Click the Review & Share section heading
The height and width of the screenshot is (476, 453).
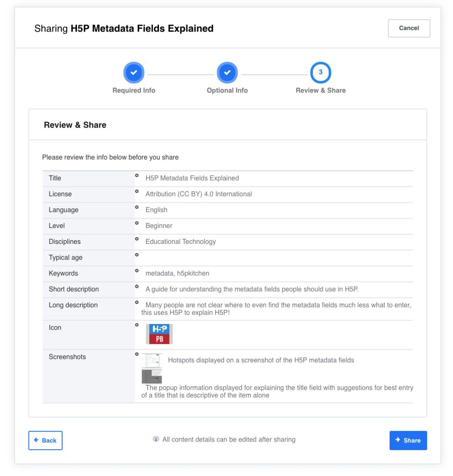pyautogui.click(x=75, y=125)
